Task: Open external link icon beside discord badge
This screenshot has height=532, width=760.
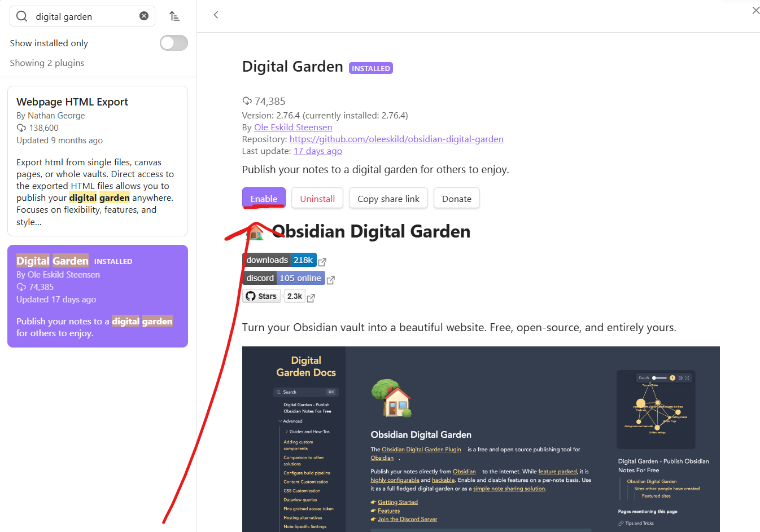Action: point(331,280)
